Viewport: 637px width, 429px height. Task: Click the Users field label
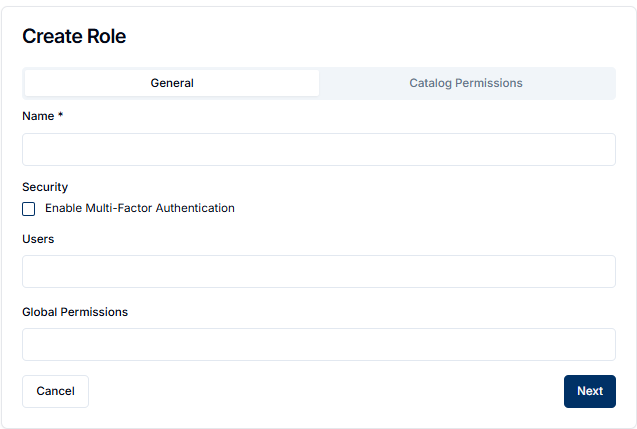tap(38, 239)
